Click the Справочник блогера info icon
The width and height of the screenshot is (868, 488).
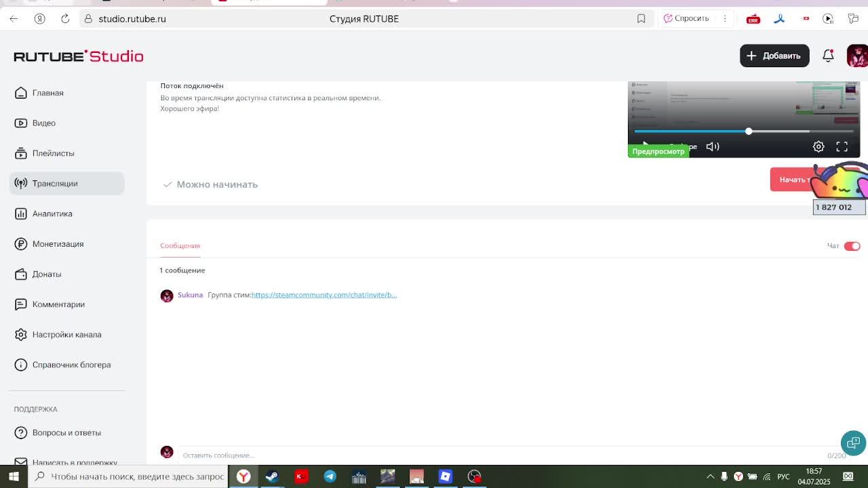tap(21, 365)
